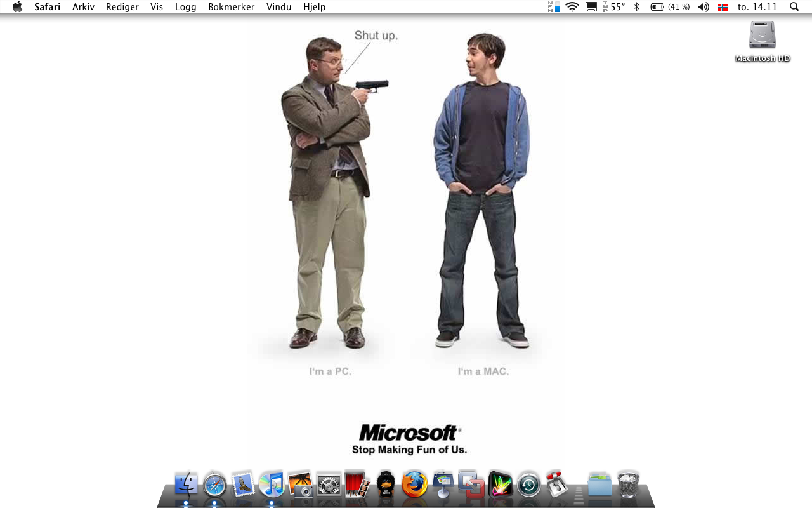
Task: Open Keynote podium icon in Dock
Action: pyautogui.click(x=443, y=485)
